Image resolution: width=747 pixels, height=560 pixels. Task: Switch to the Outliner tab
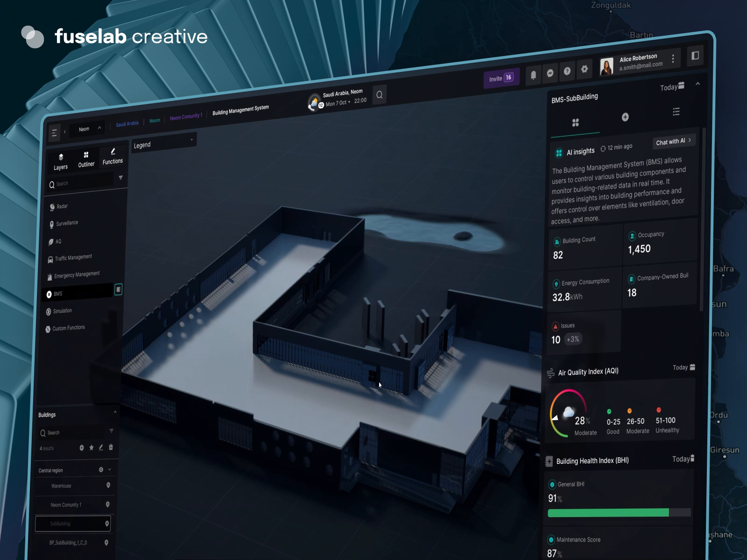[86, 159]
